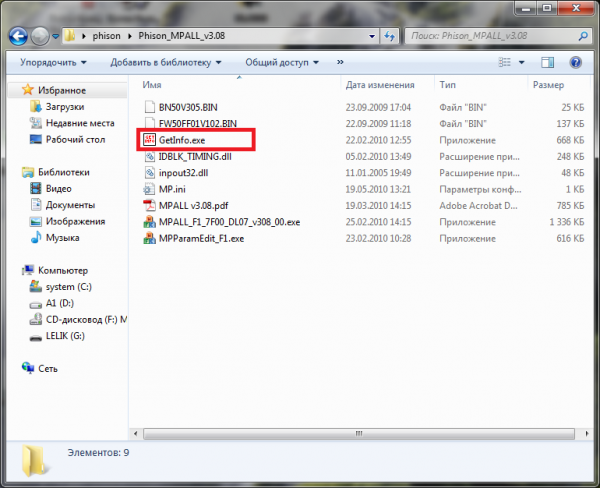Select Сеть in the navigation pane
600x488 pixels.
click(48, 369)
